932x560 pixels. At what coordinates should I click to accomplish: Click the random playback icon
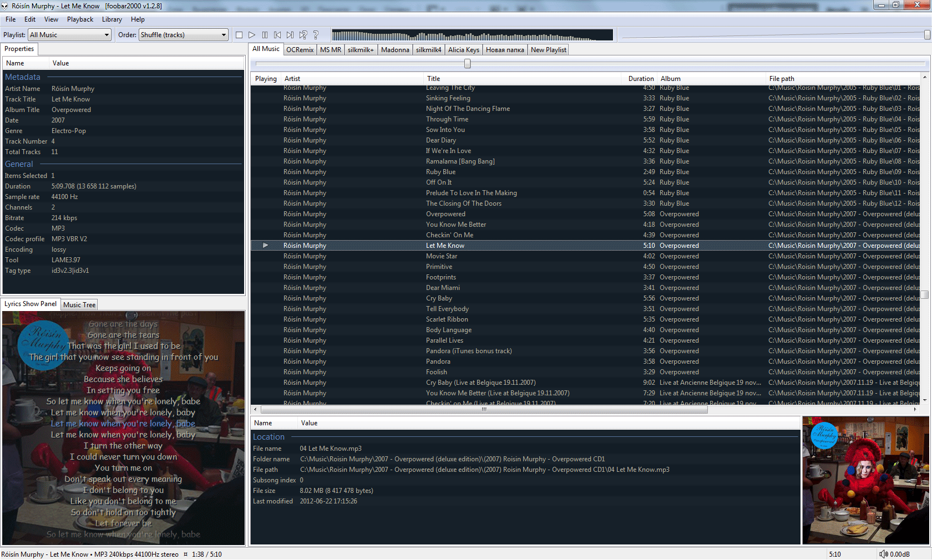(303, 35)
